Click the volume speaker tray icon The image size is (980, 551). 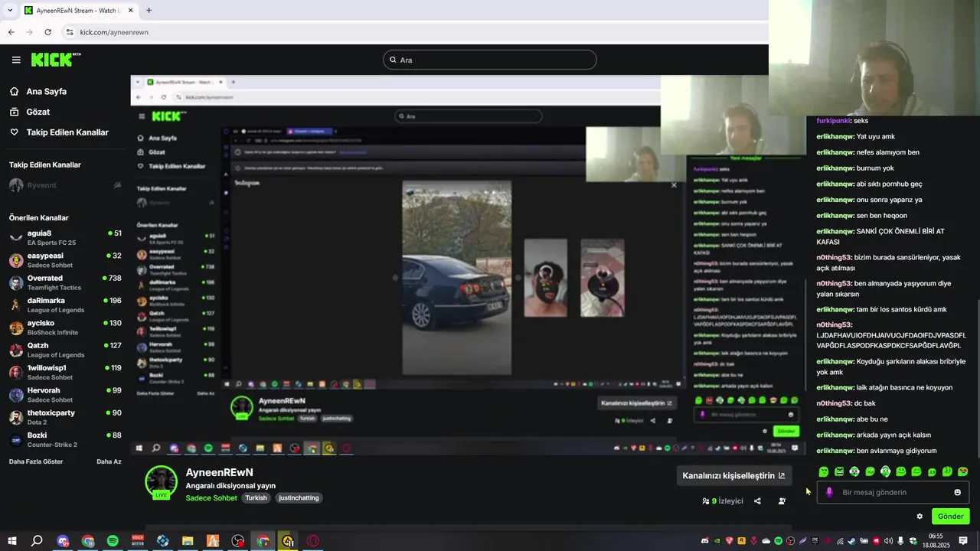[x=888, y=541]
